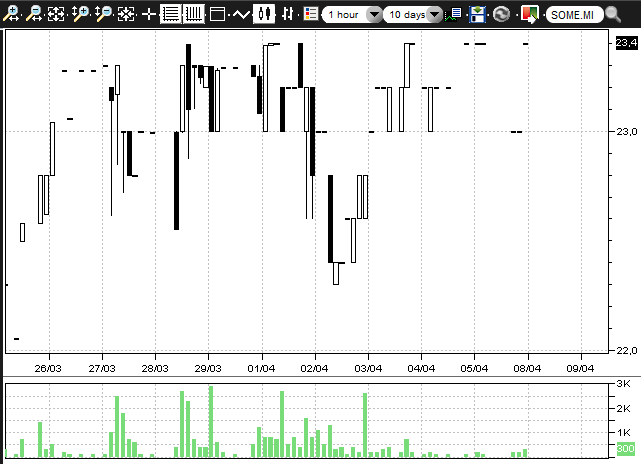Toggle vertical grid lines
The image size is (641, 464).
(193, 14)
